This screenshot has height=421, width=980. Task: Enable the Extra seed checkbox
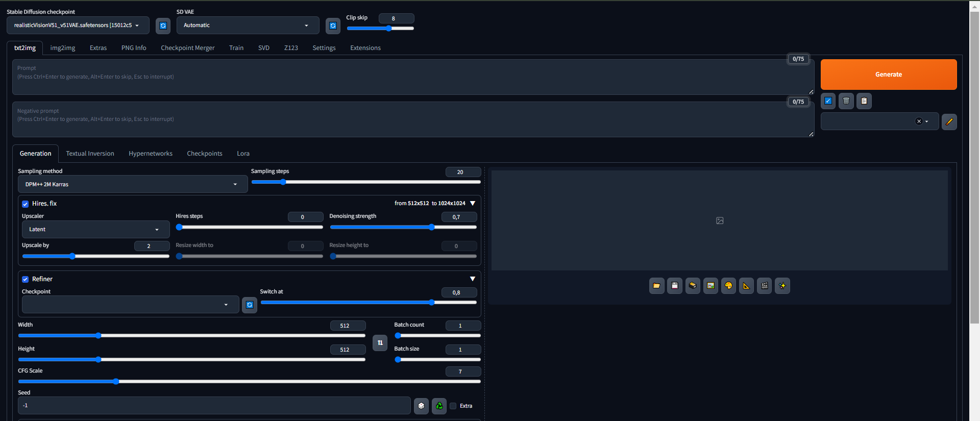click(453, 406)
